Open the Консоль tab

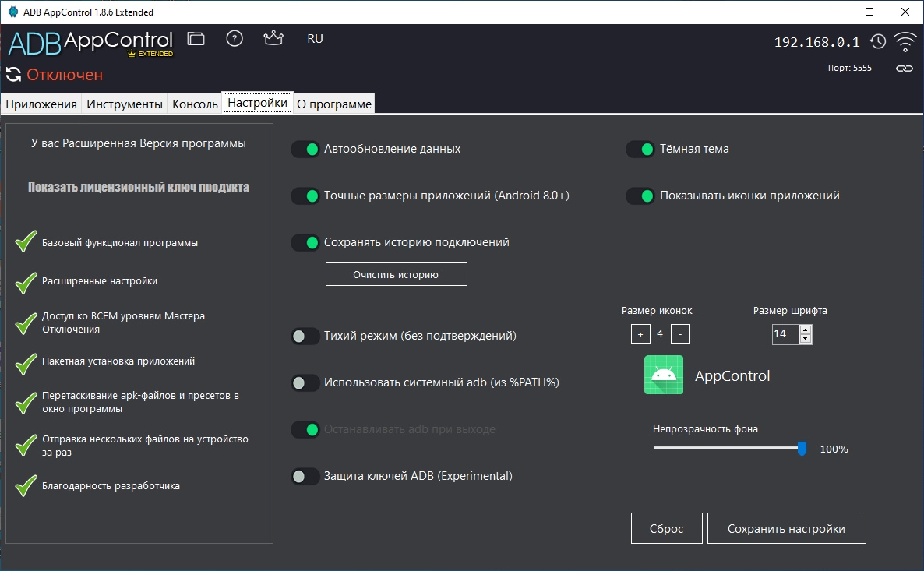(195, 104)
